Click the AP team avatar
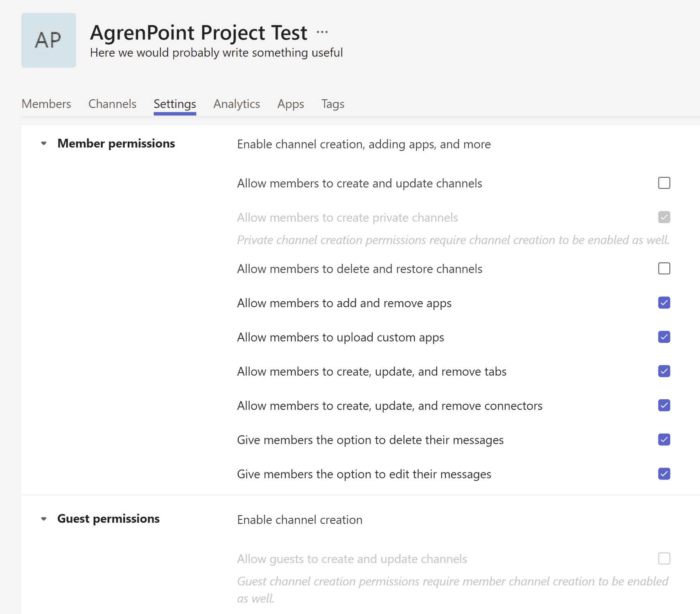The height and width of the screenshot is (614, 700). [x=48, y=40]
